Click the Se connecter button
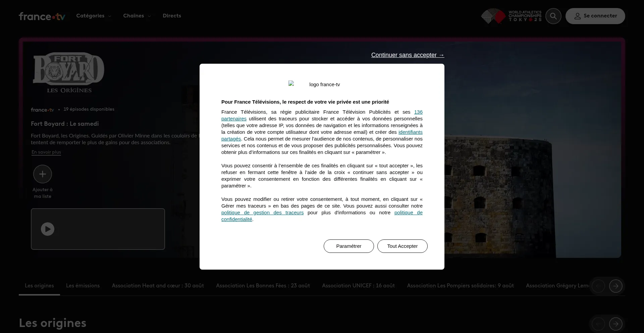The width and height of the screenshot is (644, 333). click(595, 16)
